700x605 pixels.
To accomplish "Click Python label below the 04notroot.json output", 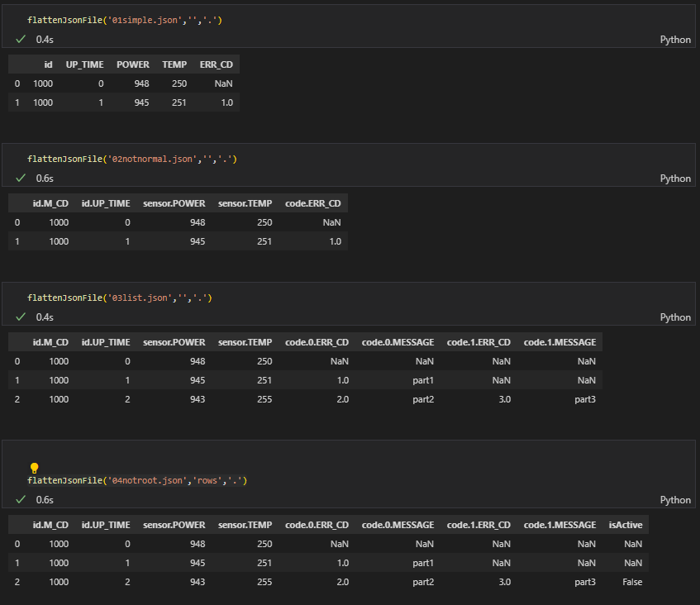I will [675, 499].
